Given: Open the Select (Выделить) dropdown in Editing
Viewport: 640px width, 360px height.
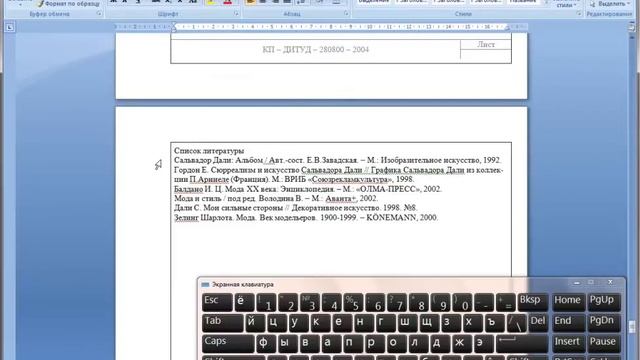Looking at the screenshot, I should (610, 4).
